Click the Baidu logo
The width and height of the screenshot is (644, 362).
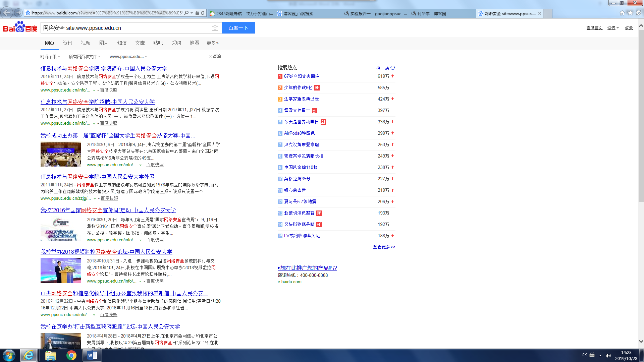[x=20, y=27]
